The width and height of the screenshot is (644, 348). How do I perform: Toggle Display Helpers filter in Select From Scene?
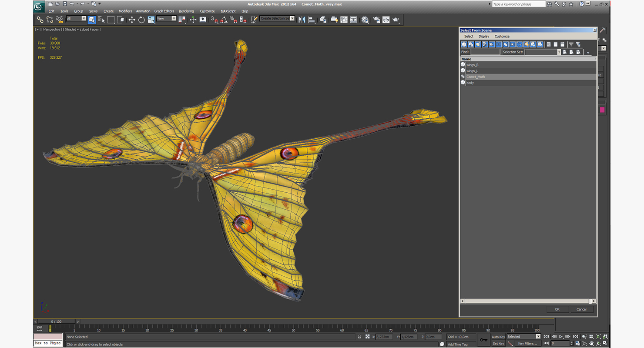pos(492,44)
